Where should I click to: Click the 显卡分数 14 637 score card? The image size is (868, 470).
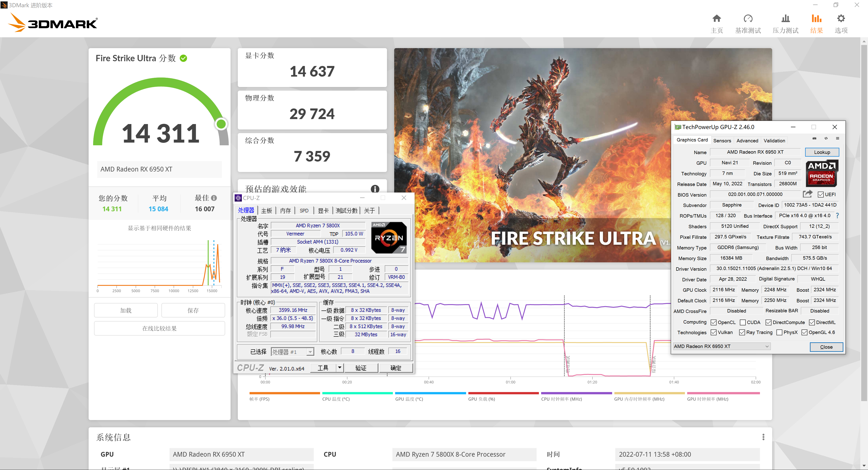312,67
